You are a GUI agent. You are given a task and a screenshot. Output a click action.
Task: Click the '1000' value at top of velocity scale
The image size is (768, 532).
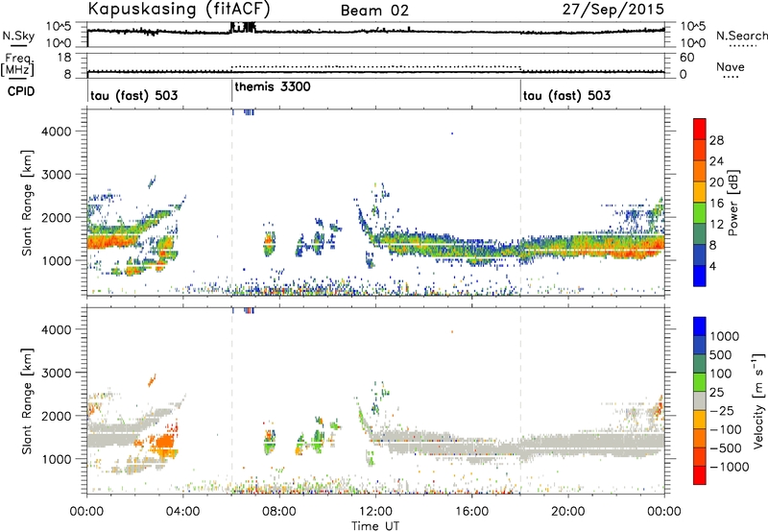(724, 336)
